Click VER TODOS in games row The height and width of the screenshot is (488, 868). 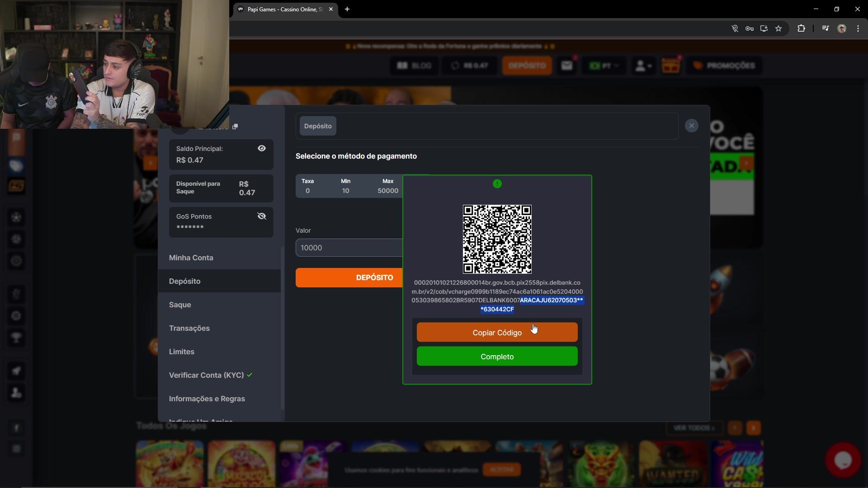[x=694, y=428]
